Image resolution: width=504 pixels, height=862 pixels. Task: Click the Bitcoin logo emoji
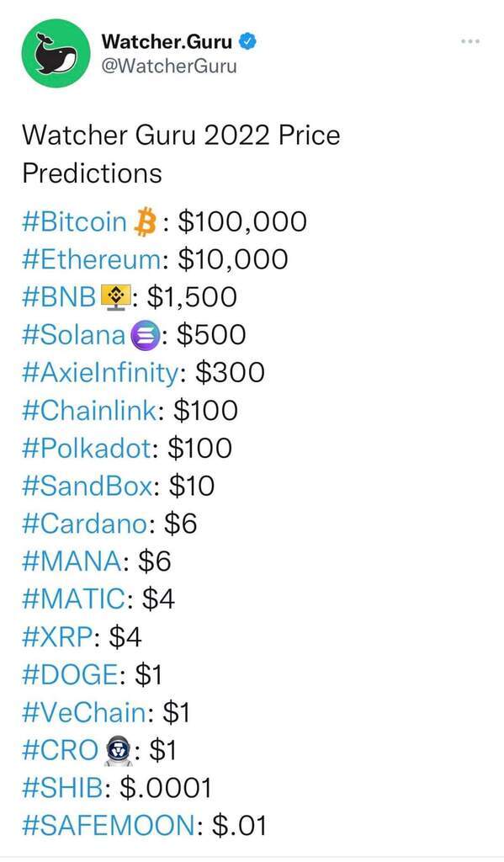[x=145, y=222]
